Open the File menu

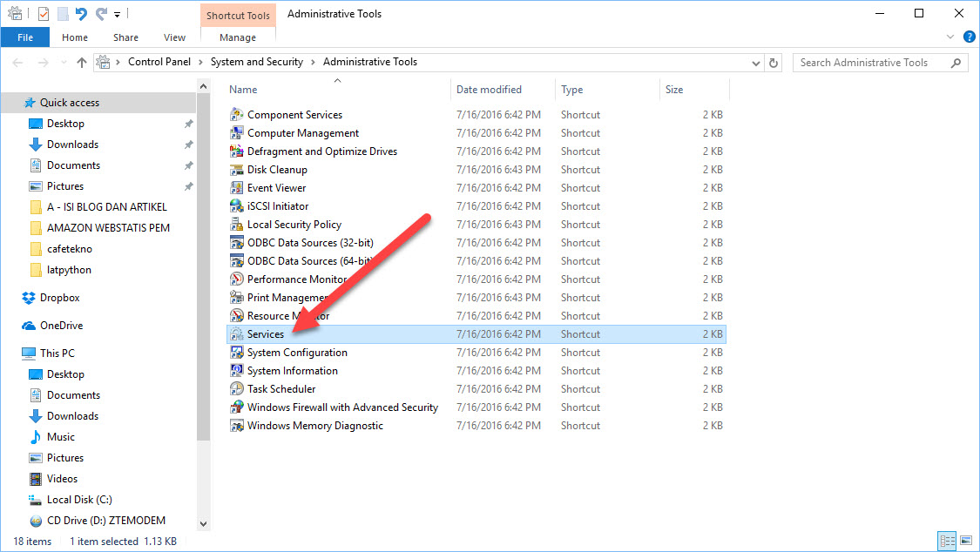point(25,37)
